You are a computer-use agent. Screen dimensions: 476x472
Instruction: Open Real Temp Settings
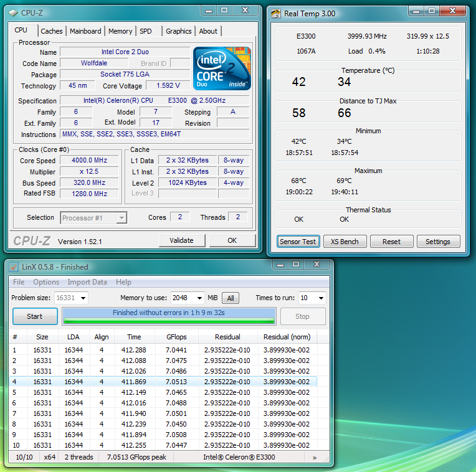click(x=438, y=242)
